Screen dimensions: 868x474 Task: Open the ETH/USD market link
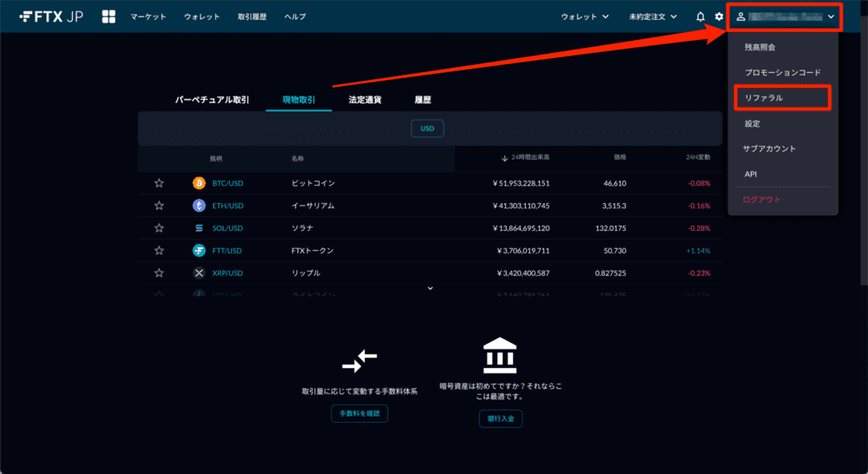[x=227, y=206]
